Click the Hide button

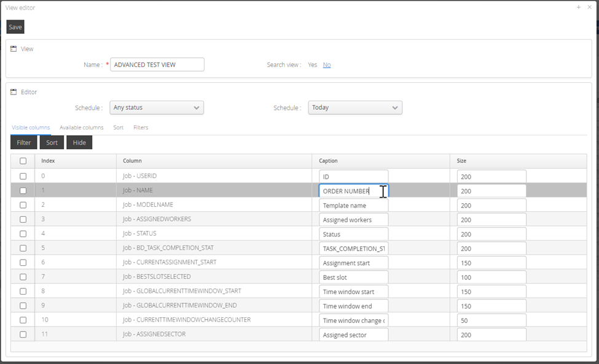79,142
